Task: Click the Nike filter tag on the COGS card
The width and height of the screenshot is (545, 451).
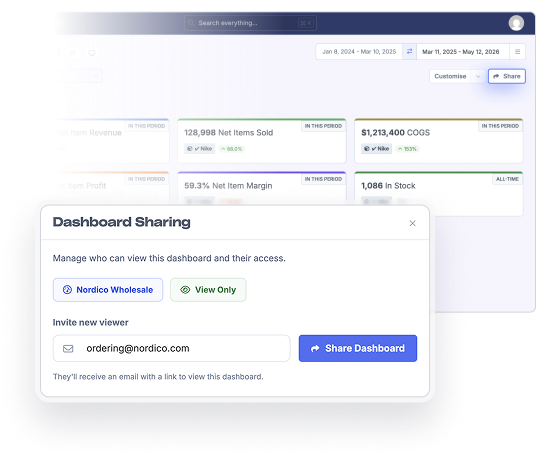Action: click(377, 149)
